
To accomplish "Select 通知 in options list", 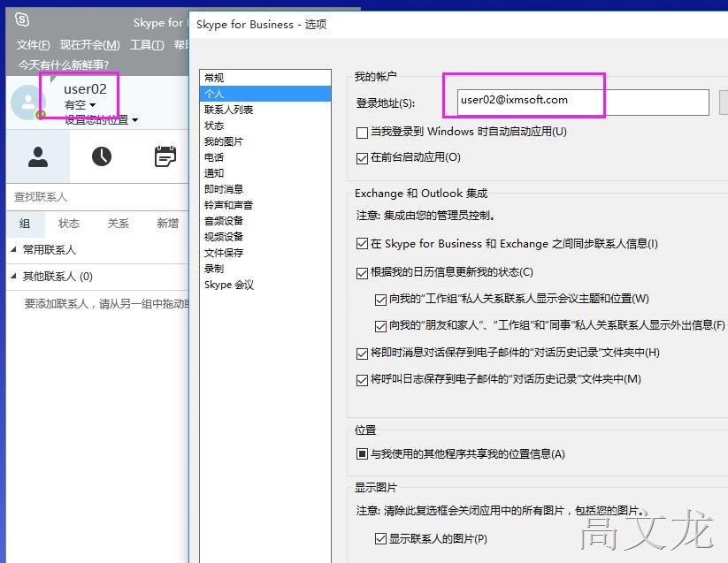I will 265,173.
